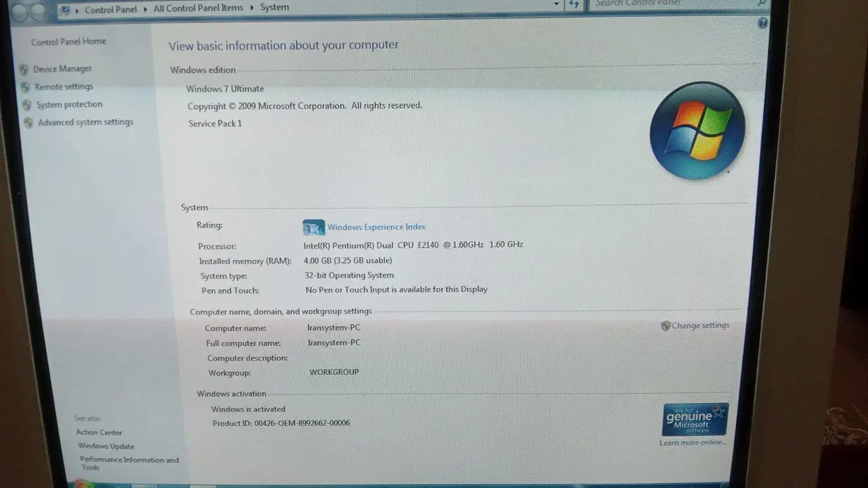
Task: Click the System breadcrumb in address bar
Action: [274, 8]
